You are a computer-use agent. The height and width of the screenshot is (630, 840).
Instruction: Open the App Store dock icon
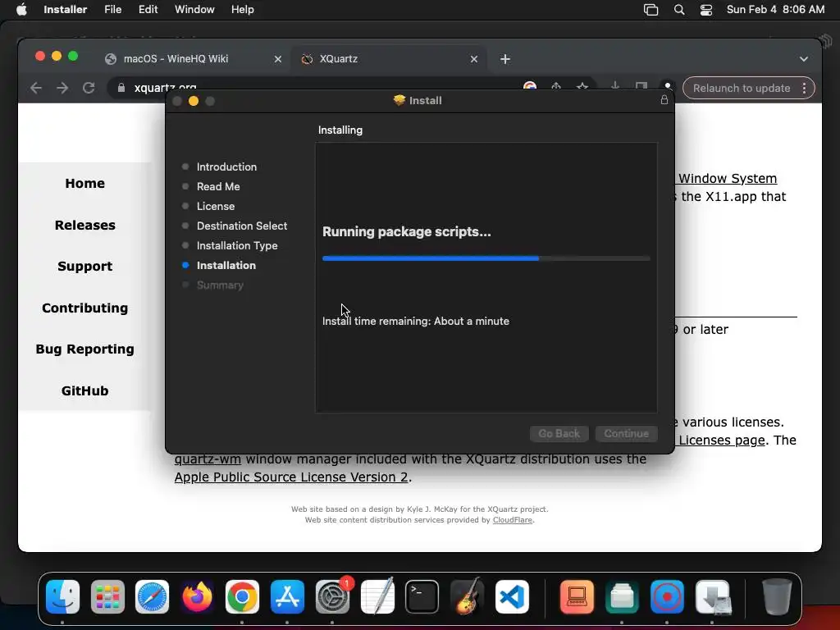(x=287, y=596)
